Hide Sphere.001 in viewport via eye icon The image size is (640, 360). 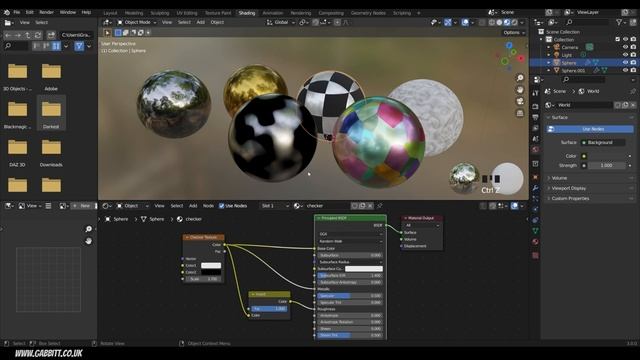click(x=625, y=71)
